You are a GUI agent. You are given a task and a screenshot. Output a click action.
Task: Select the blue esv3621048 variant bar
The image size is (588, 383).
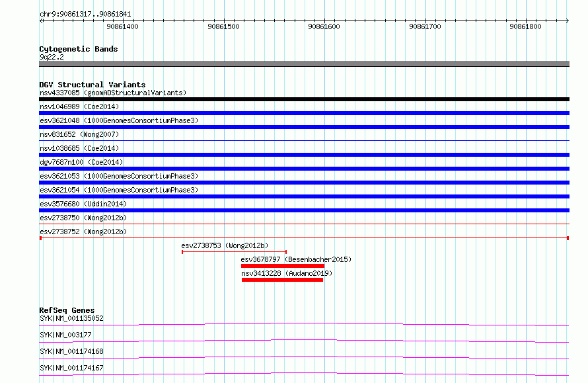[304, 127]
